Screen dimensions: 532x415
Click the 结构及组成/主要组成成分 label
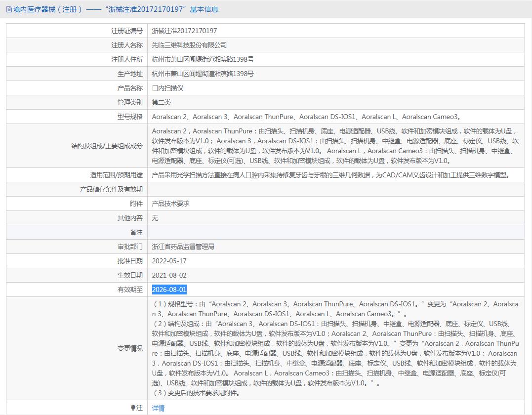pyautogui.click(x=107, y=146)
